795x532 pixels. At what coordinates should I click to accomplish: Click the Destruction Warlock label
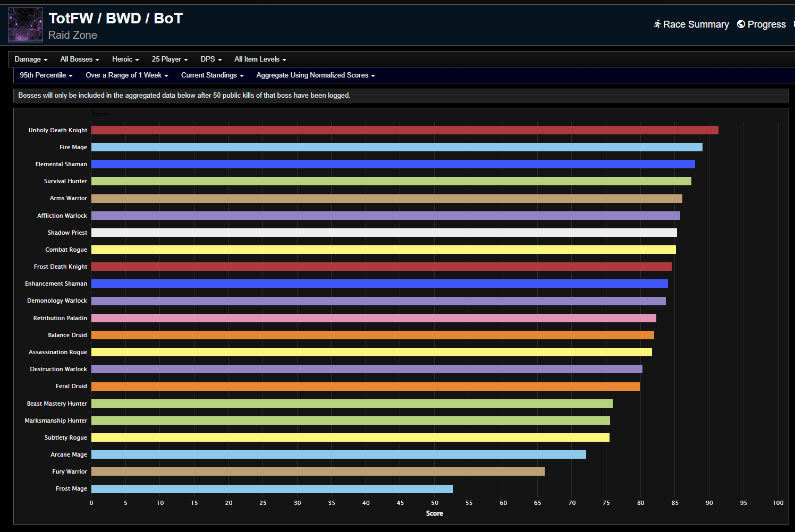[x=58, y=369]
